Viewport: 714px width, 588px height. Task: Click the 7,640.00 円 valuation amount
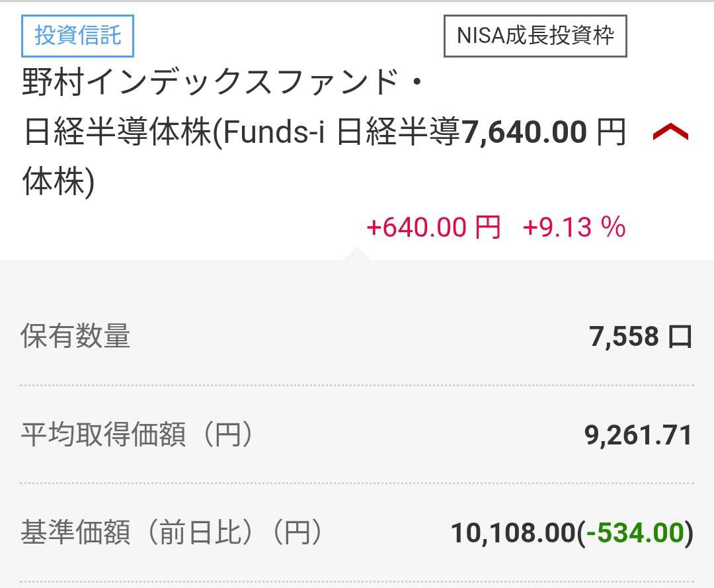[524, 133]
